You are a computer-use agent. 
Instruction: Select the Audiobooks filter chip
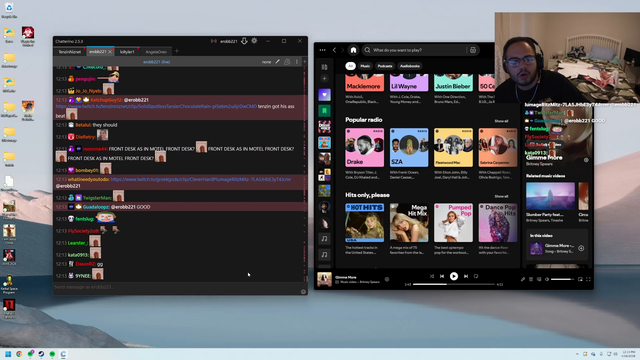[x=409, y=66]
